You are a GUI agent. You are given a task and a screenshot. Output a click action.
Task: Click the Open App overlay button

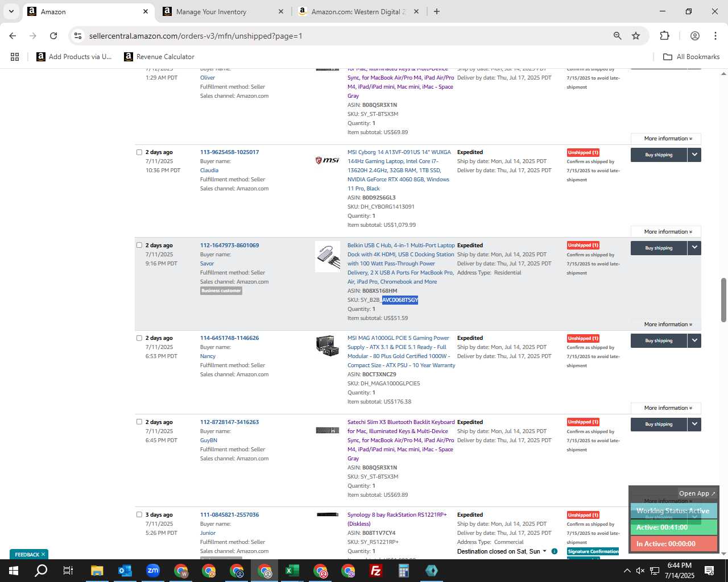(697, 493)
